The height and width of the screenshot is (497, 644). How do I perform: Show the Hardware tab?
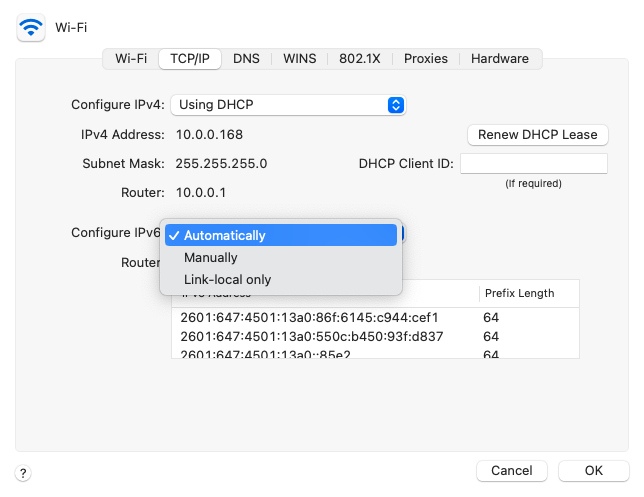point(500,59)
